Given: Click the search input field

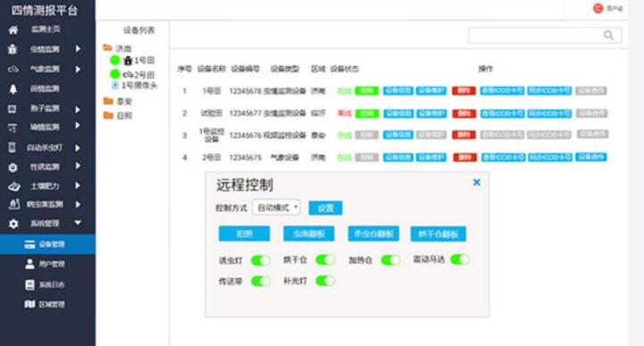Looking at the screenshot, I should 545,36.
